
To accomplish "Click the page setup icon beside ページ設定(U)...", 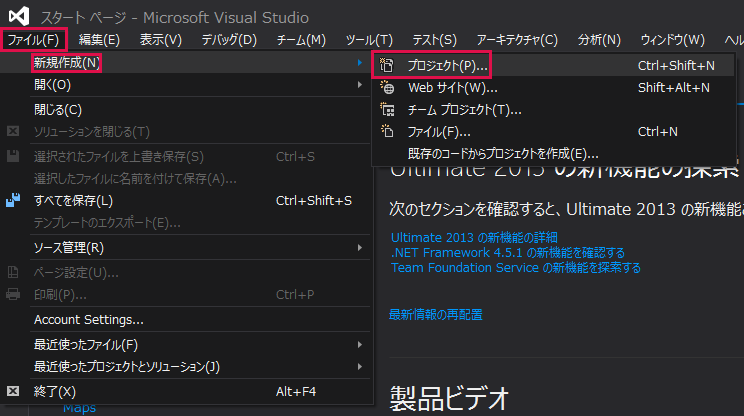I will pyautogui.click(x=13, y=272).
